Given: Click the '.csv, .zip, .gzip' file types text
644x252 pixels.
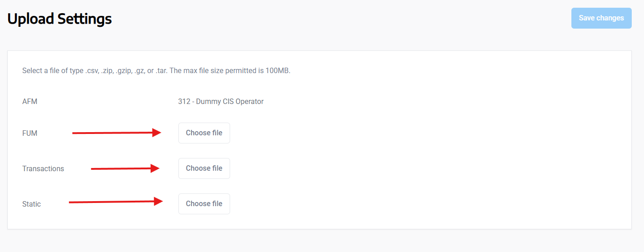Looking at the screenshot, I should coord(108,71).
